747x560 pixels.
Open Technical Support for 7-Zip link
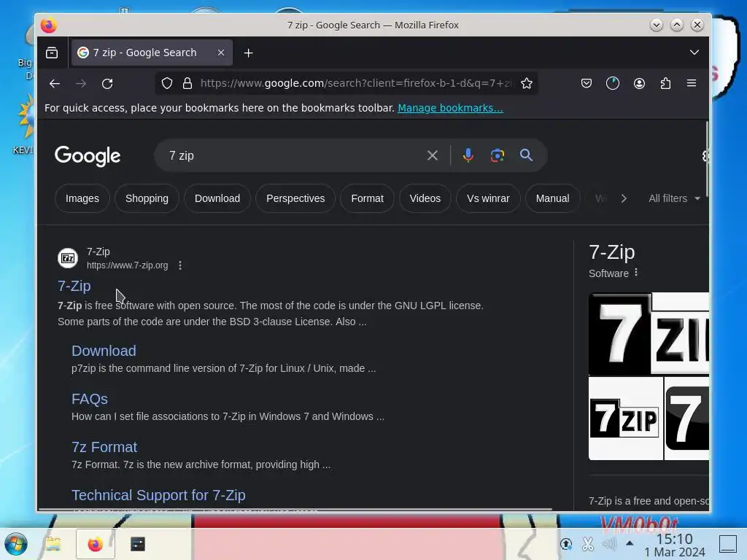click(158, 495)
